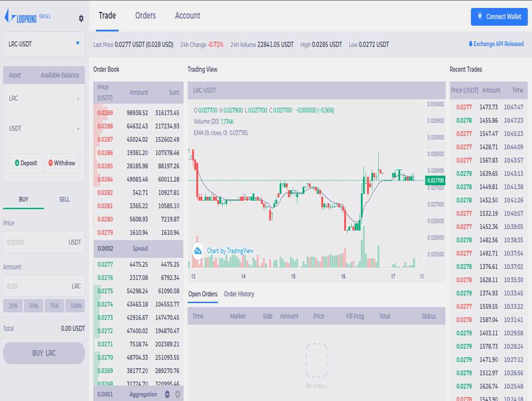The height and width of the screenshot is (401, 532).
Task: Switch to the Orders tab
Action: 145,16
